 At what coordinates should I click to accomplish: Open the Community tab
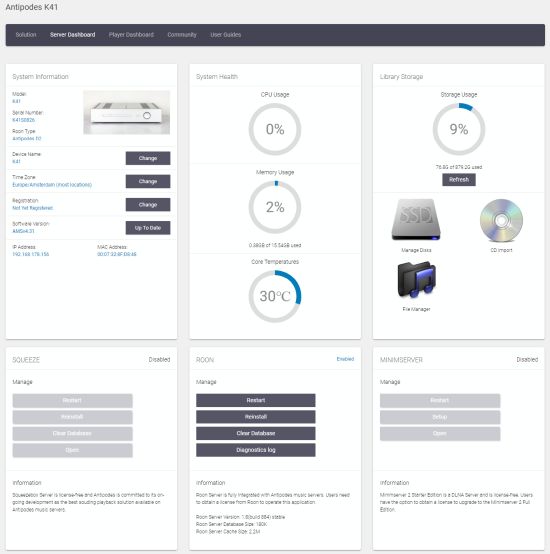coord(182,35)
